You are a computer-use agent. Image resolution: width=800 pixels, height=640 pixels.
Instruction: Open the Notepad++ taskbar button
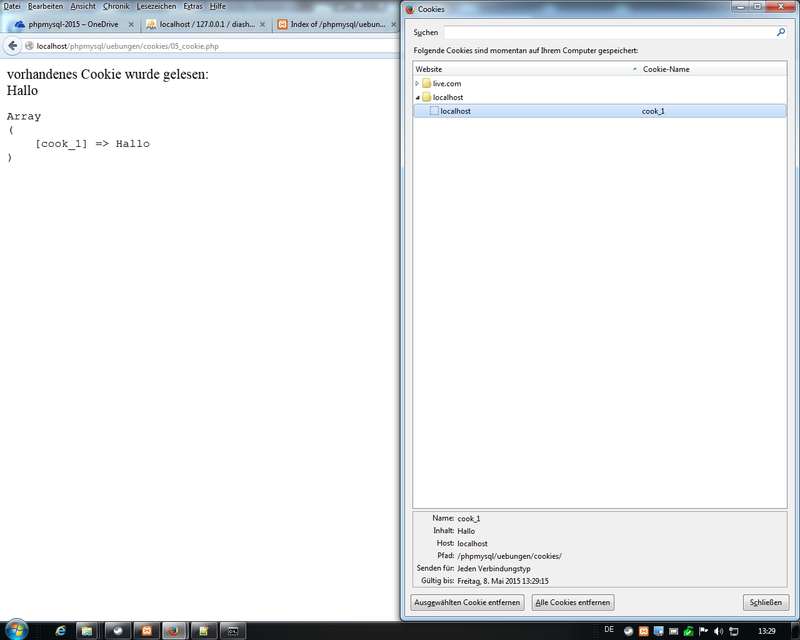tap(203, 631)
